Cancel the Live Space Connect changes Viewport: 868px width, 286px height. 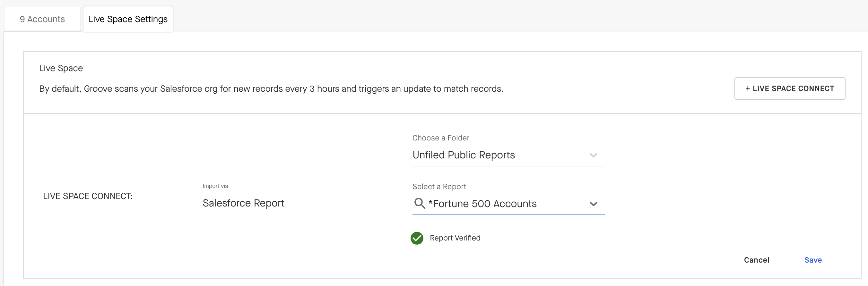click(757, 260)
